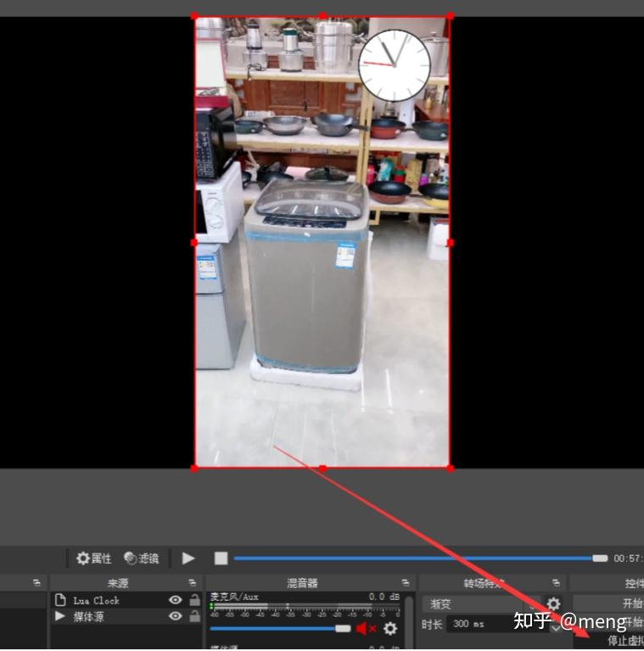This screenshot has height=651, width=644.
Task: Stop the media source playback
Action: 221,558
